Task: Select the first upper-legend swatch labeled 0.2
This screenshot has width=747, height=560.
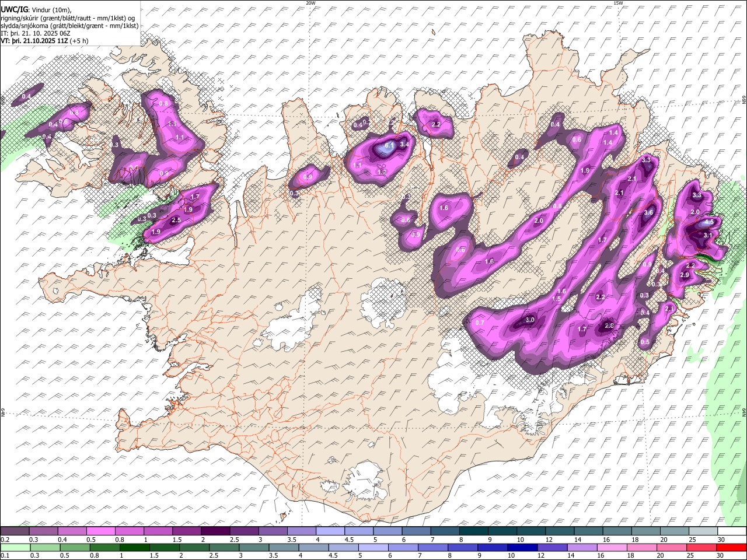Action: tap(15, 531)
